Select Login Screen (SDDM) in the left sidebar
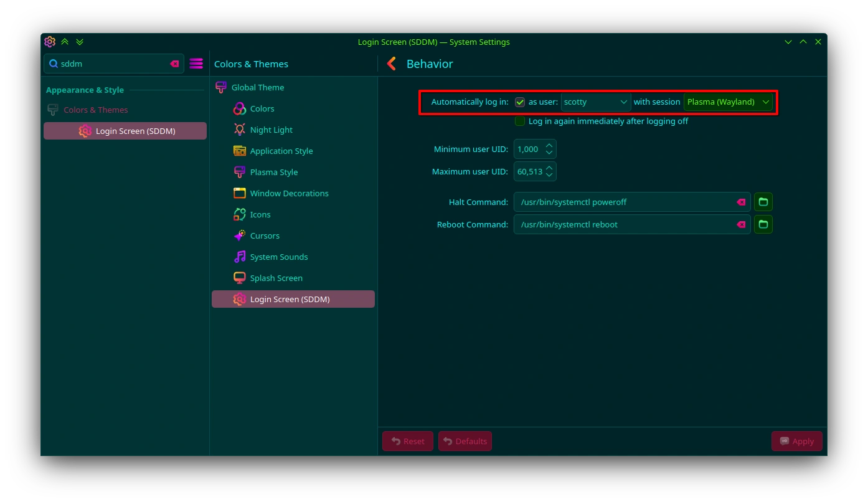The image size is (868, 504). point(125,131)
